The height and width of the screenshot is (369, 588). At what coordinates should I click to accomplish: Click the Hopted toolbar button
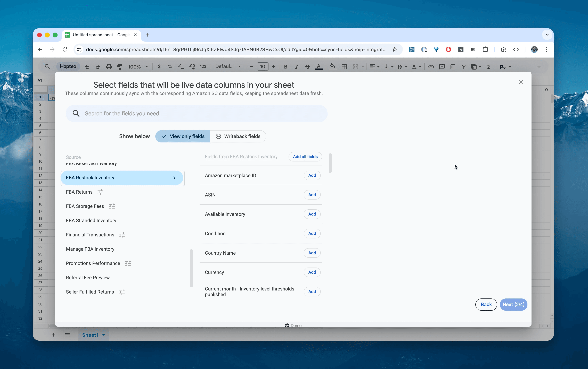coord(68,67)
